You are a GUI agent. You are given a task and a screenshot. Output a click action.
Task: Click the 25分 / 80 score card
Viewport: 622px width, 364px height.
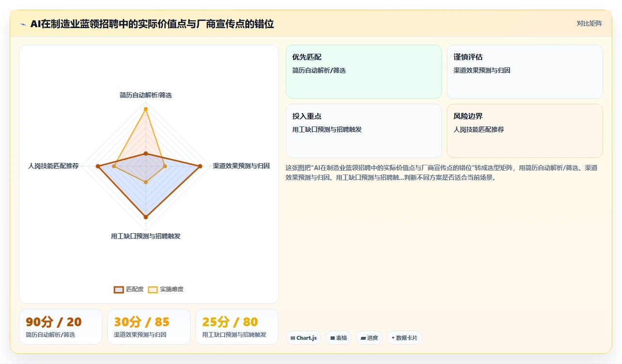click(x=237, y=327)
